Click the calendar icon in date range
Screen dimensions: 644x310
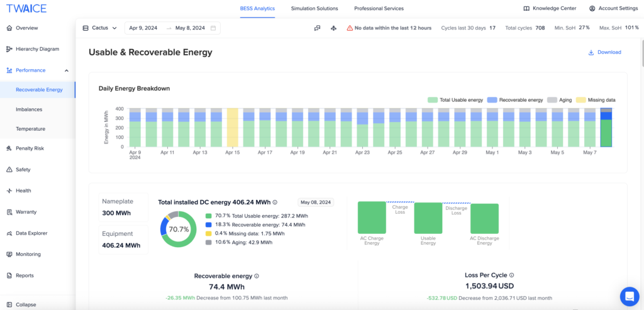(213, 28)
